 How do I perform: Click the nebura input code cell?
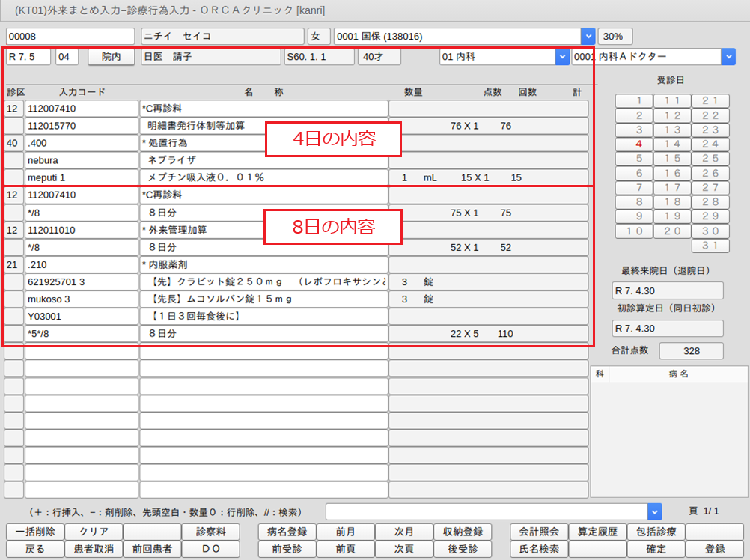click(81, 160)
